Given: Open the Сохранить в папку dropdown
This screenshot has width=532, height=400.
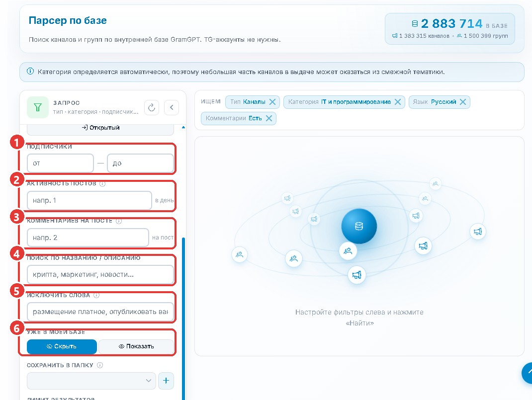Looking at the screenshot, I should click(91, 381).
